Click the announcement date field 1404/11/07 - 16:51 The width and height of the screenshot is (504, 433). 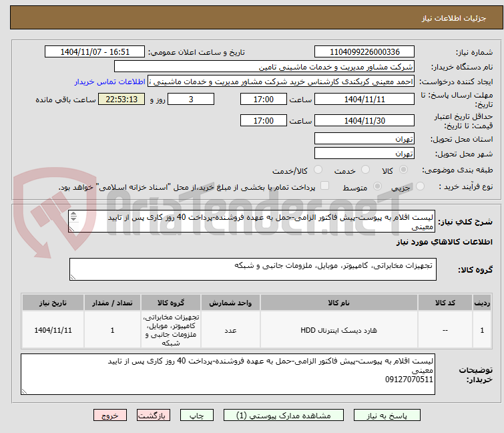(95, 52)
